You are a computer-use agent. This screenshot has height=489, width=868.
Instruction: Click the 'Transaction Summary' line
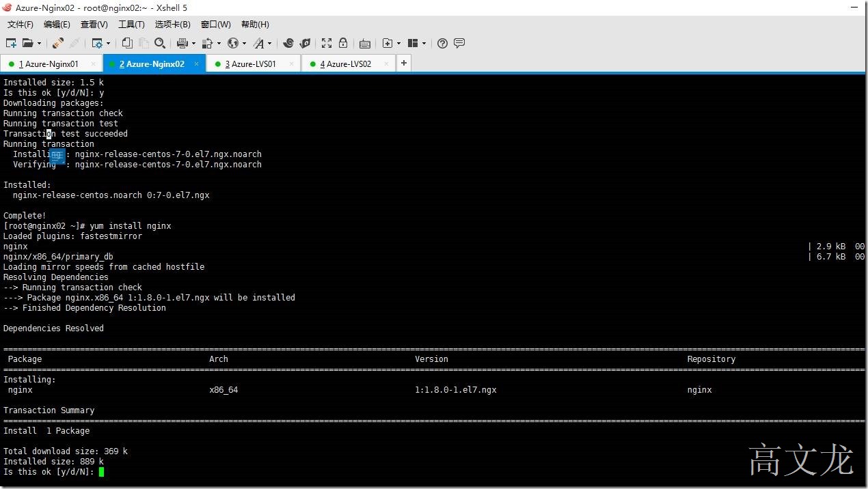click(x=49, y=410)
